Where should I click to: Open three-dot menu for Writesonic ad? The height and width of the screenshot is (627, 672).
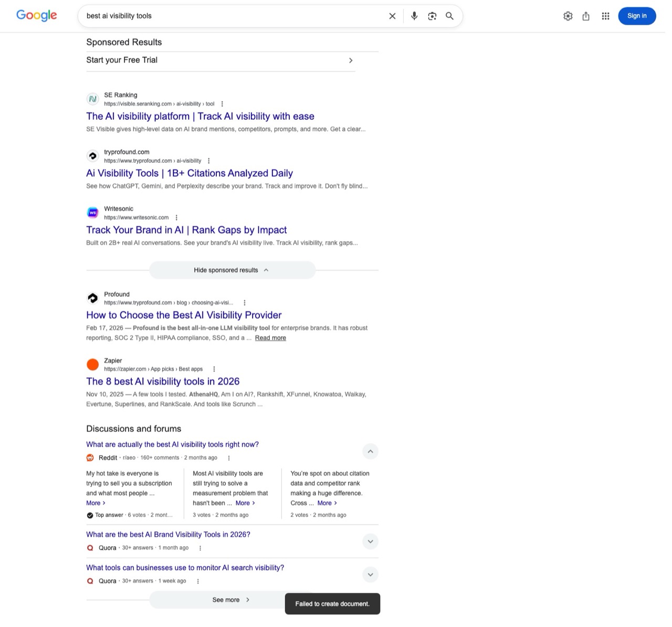point(176,217)
